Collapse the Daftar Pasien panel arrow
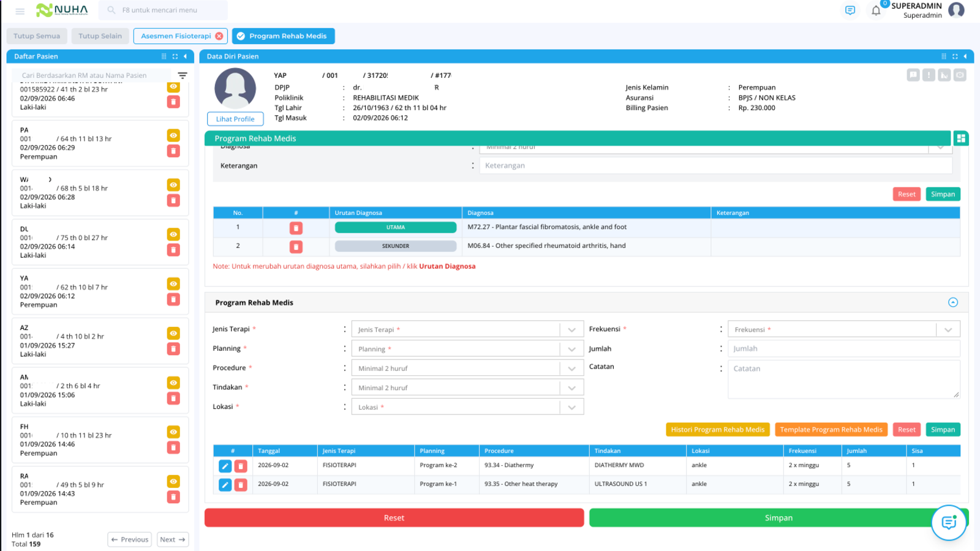The image size is (980, 551). tap(185, 56)
